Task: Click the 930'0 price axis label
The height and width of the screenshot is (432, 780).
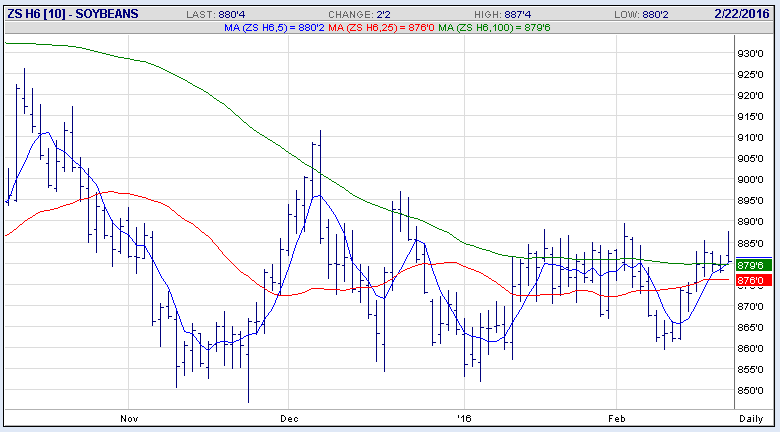Action: [x=750, y=53]
